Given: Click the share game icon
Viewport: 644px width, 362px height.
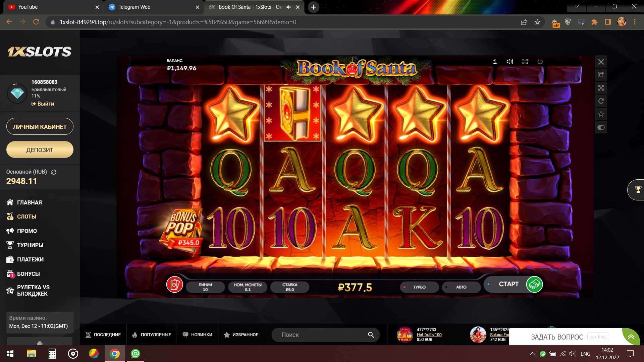Looking at the screenshot, I should 601,75.
